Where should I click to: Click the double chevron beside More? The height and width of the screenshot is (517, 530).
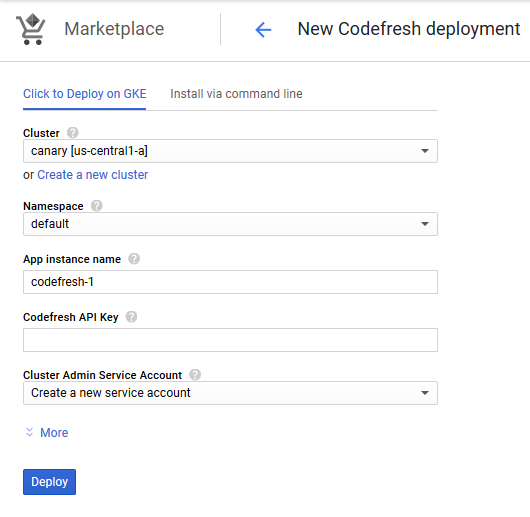pos(29,432)
